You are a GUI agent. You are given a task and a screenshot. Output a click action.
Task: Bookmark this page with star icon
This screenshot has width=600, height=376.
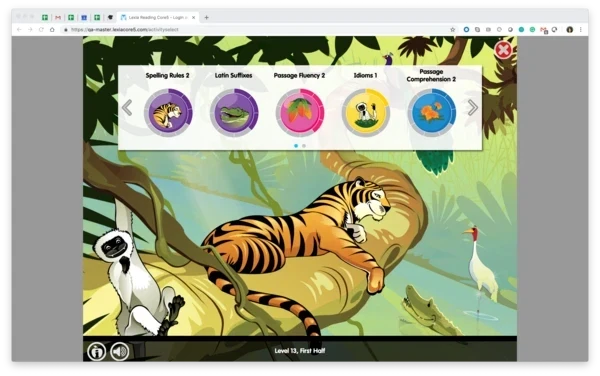(x=453, y=29)
